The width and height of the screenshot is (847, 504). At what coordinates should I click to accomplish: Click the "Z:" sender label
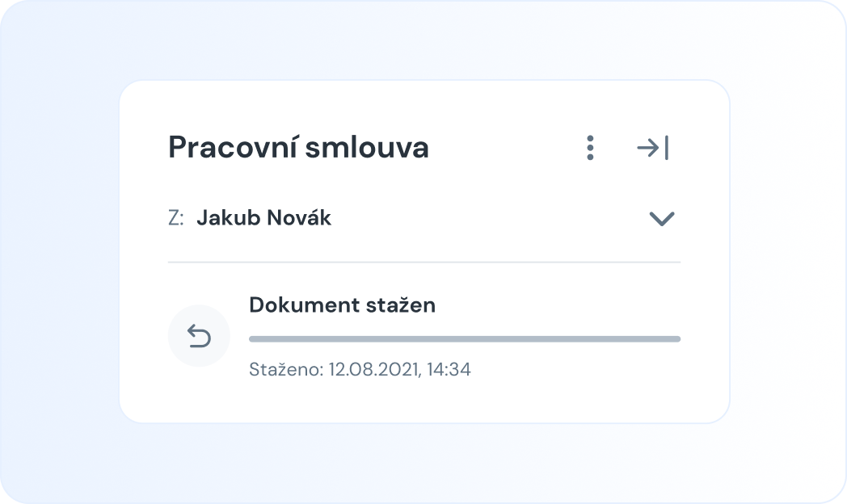175,218
